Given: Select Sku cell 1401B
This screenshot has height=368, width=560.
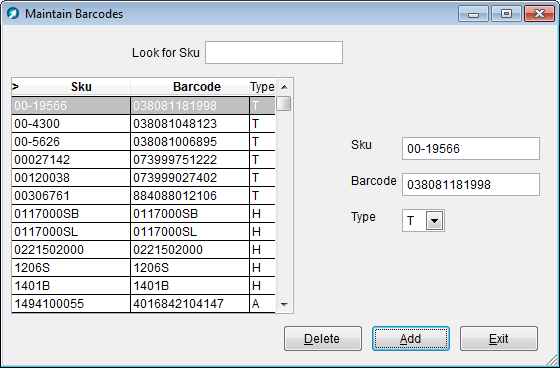Looking at the screenshot, I should pyautogui.click(x=71, y=286).
